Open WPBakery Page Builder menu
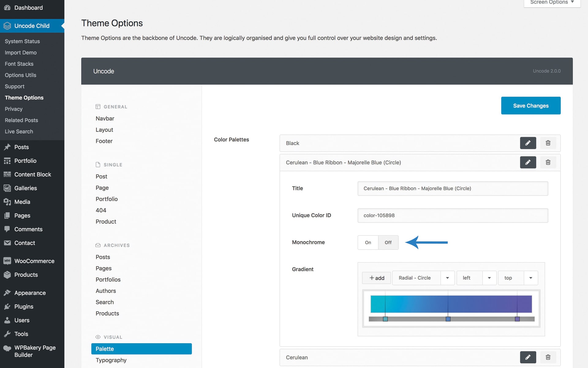The height and width of the screenshot is (368, 588). (x=35, y=351)
